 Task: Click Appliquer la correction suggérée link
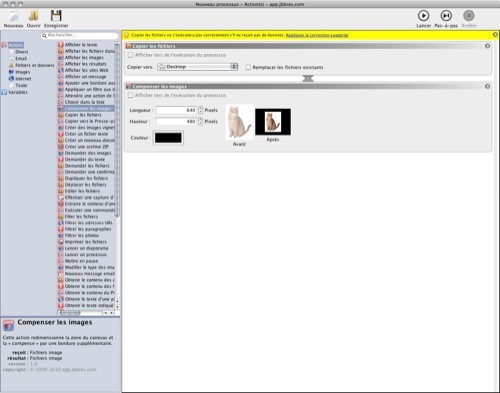click(x=317, y=35)
